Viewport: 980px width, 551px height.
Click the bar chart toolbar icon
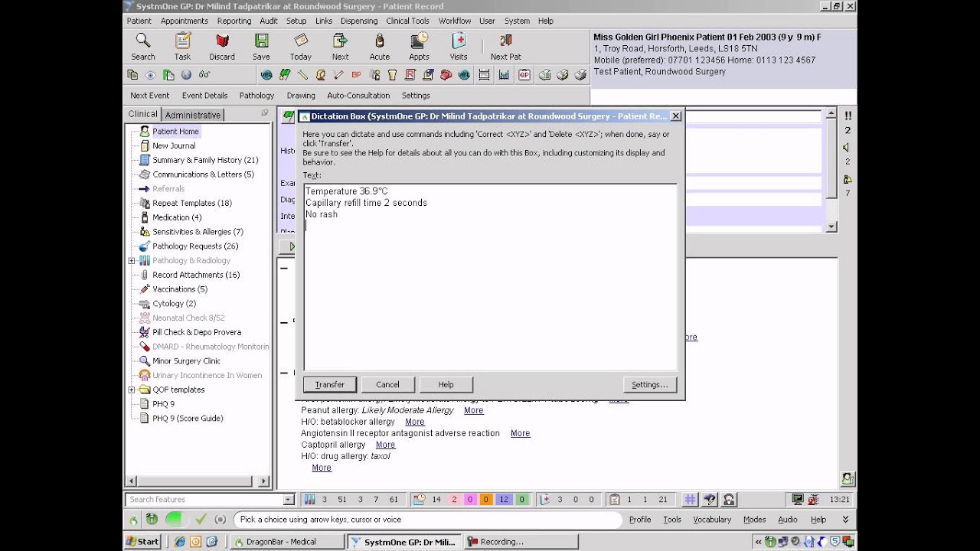(x=504, y=75)
